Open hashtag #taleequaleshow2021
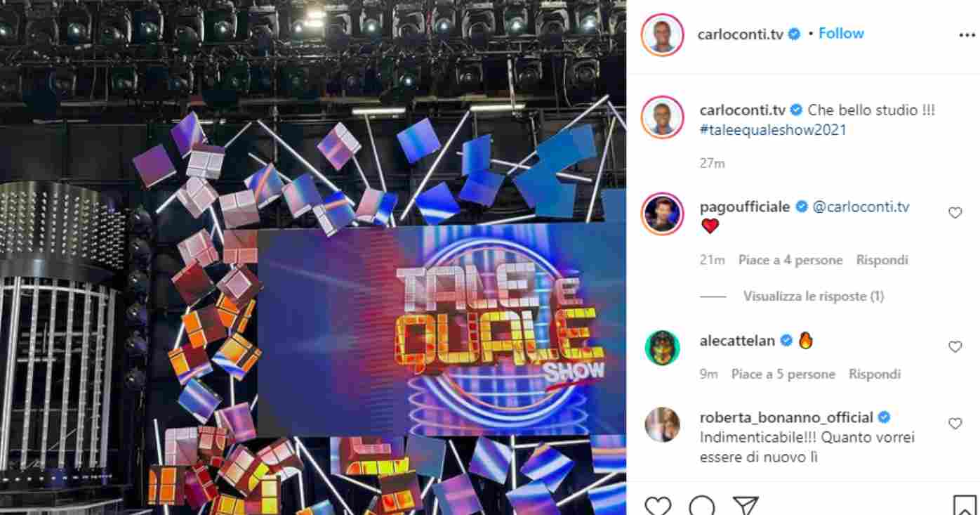Screen dimensions: 980x515 pos(773,130)
